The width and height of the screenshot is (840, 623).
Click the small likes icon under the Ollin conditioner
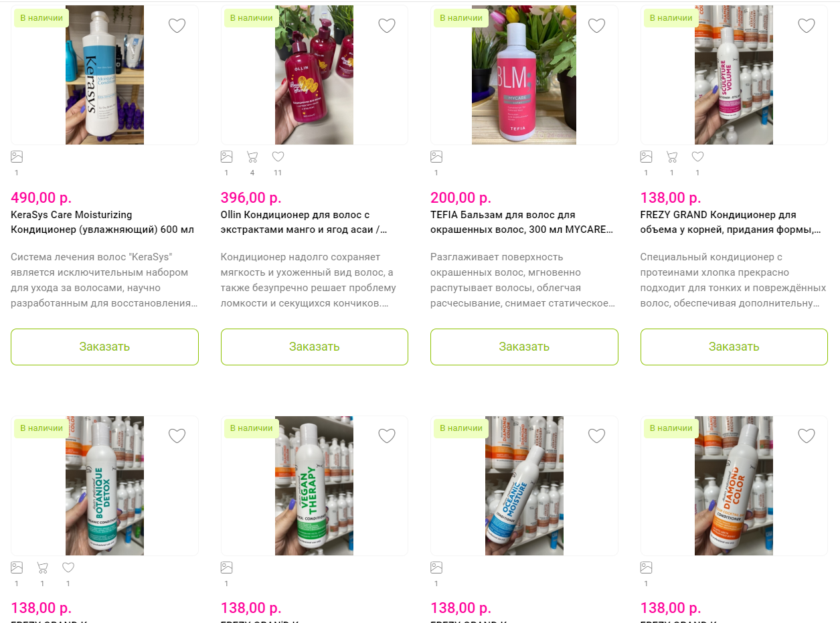[x=278, y=157]
